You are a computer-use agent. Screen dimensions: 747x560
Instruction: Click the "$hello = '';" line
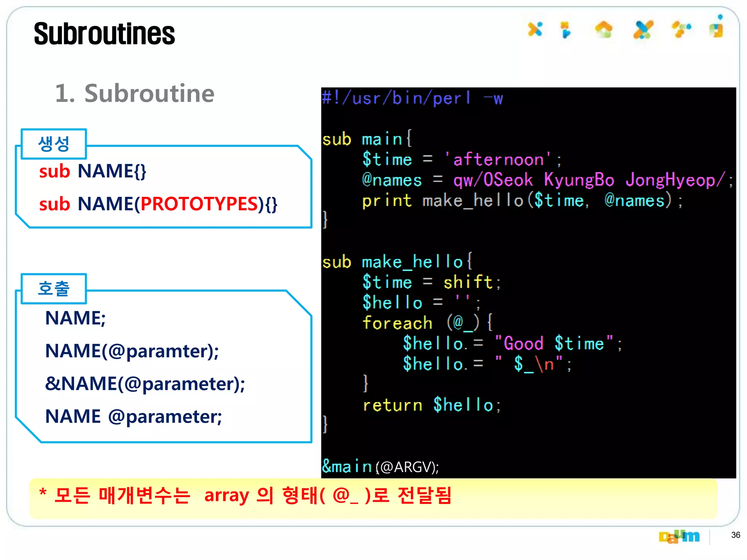[422, 303]
